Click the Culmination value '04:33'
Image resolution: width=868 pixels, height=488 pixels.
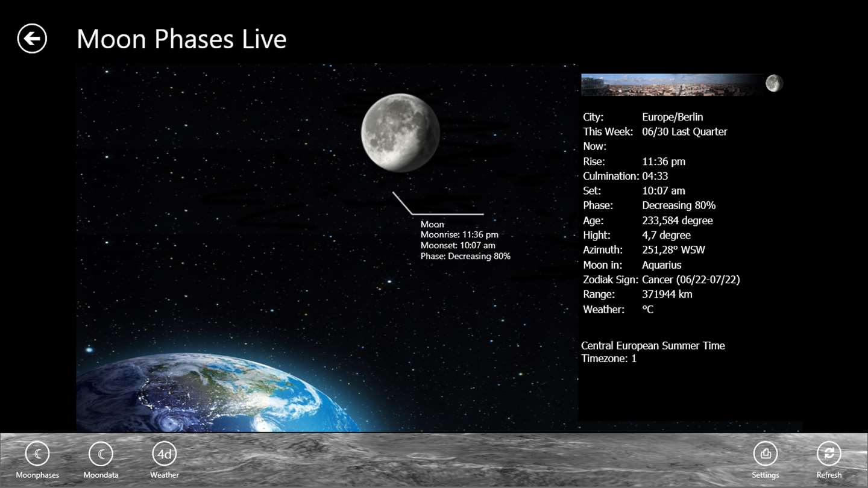(655, 176)
